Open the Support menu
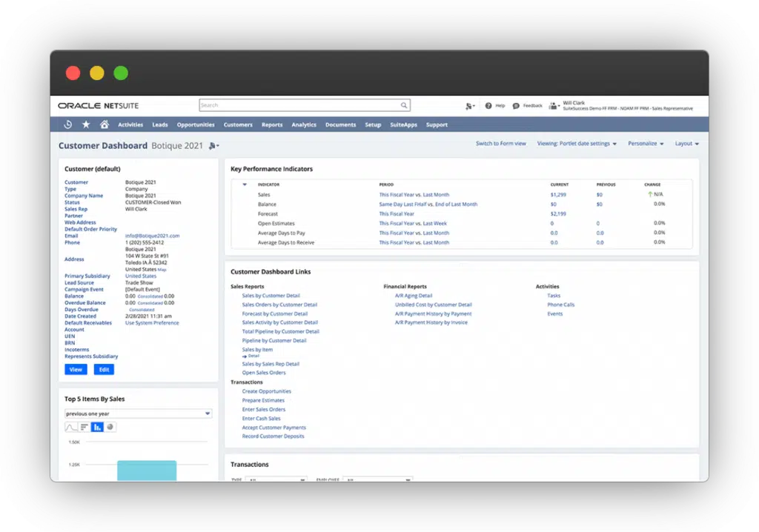The image size is (759, 532). click(437, 125)
